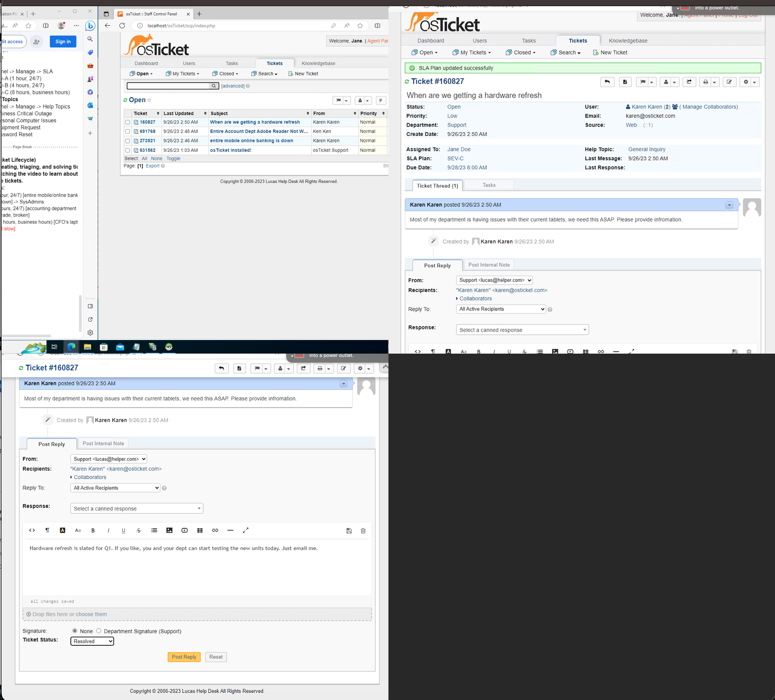775x700 pixels.
Task: Switch to the Post Internal Note tab
Action: tap(103, 443)
